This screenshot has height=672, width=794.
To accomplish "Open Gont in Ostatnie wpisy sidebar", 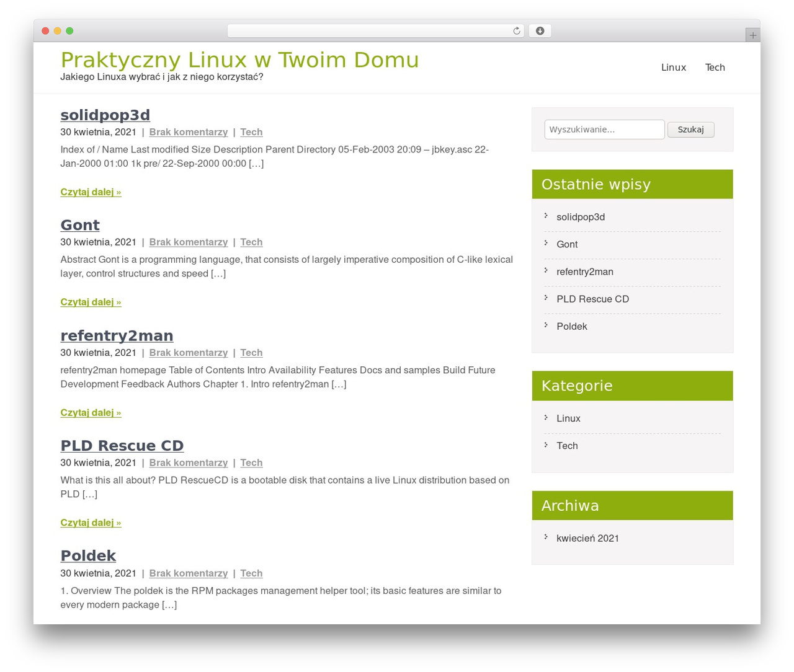I will [x=567, y=244].
